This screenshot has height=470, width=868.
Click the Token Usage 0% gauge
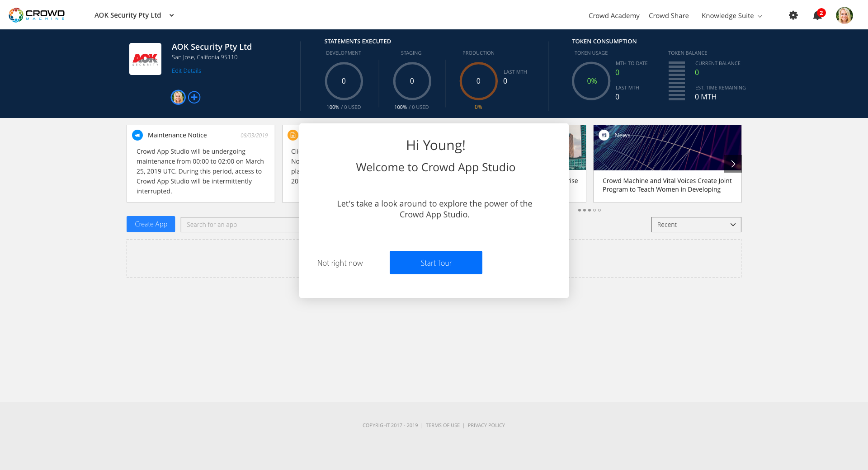[x=591, y=81]
